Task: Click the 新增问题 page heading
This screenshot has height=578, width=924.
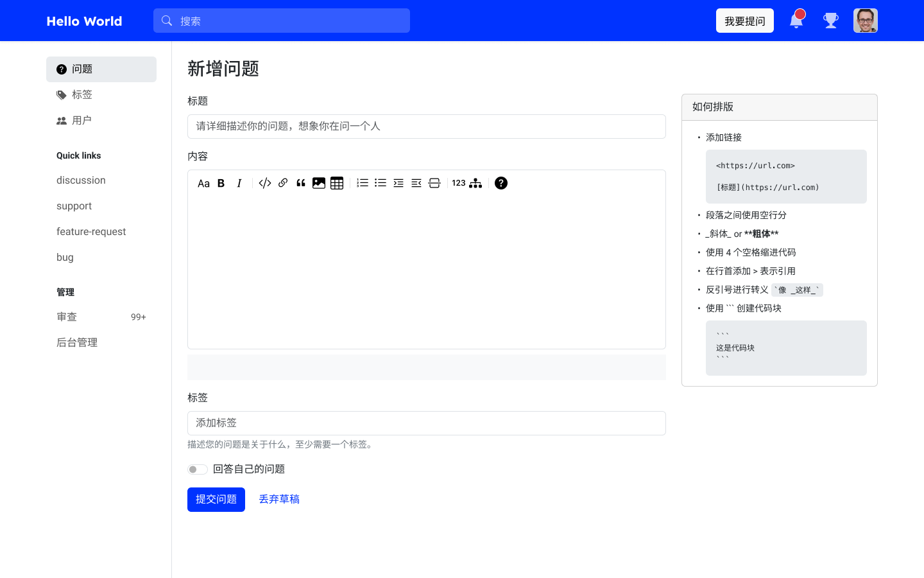Action: pyautogui.click(x=223, y=69)
